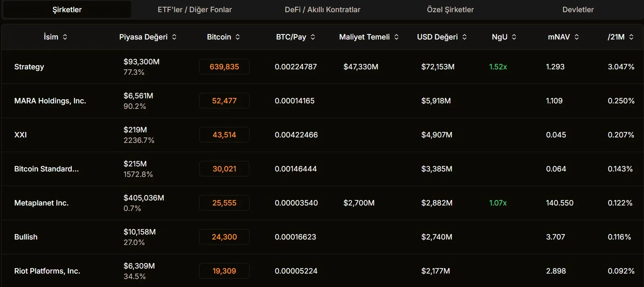644x287 pixels.
Task: Sort by /21M column arrows
Action: (631, 37)
